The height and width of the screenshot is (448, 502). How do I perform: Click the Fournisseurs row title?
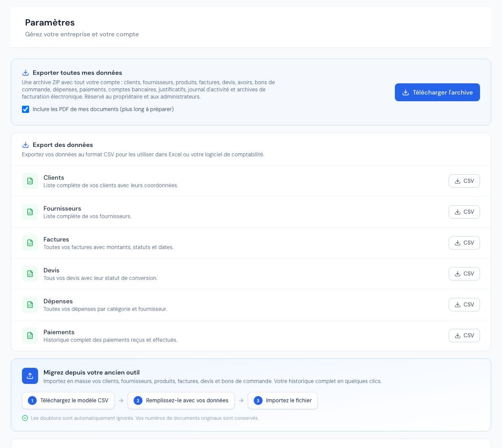[x=62, y=209]
